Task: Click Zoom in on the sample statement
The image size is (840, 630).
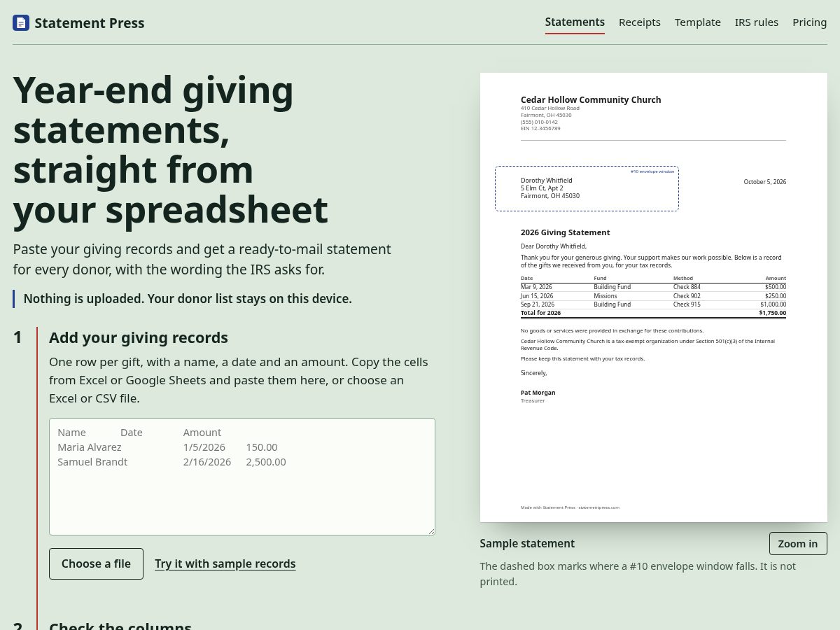Action: (798, 544)
